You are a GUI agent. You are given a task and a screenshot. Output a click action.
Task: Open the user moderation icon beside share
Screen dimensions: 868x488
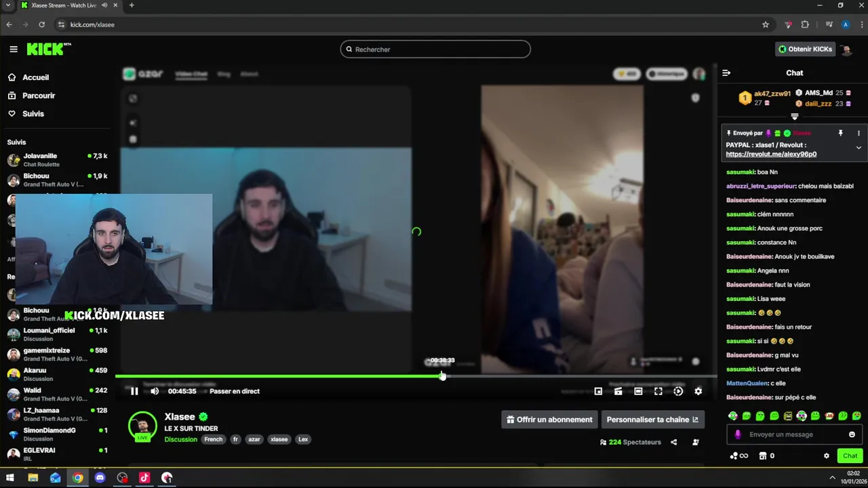coord(696,442)
